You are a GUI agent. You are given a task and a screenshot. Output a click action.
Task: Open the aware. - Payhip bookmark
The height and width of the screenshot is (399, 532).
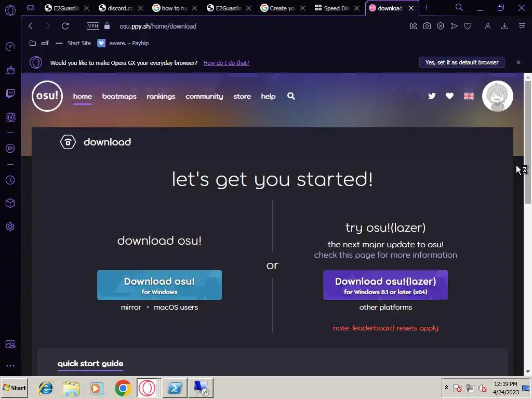tap(123, 43)
